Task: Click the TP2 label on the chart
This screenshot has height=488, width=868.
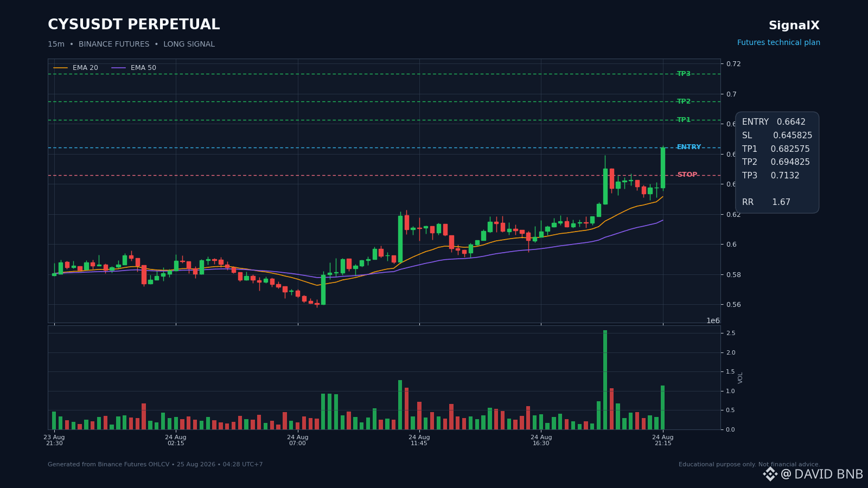Action: click(684, 101)
